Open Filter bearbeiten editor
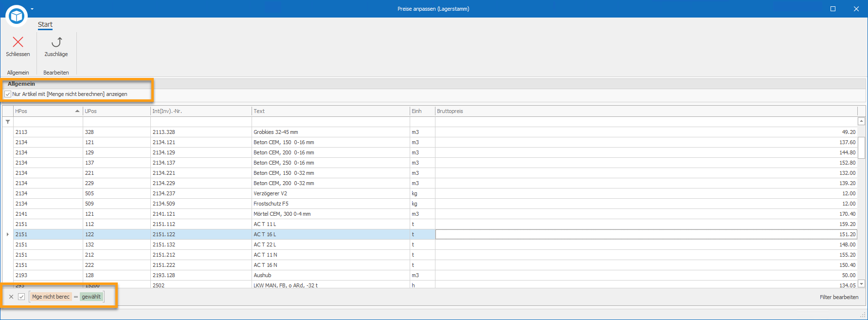 tap(839, 297)
